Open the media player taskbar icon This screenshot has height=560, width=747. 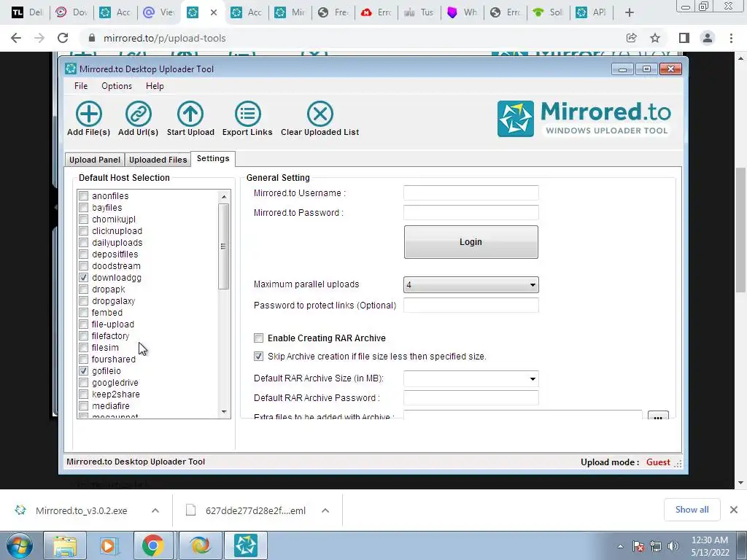tap(108, 545)
